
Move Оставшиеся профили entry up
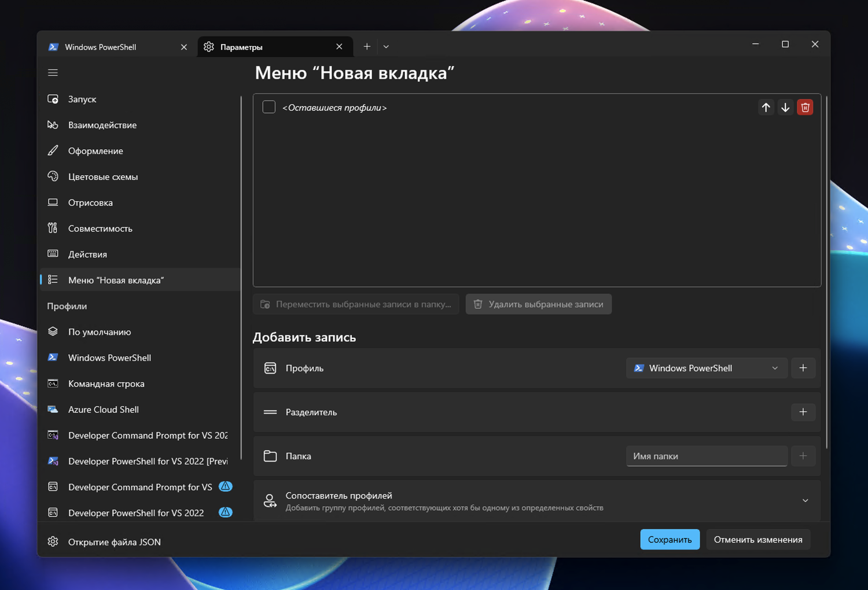click(x=766, y=107)
